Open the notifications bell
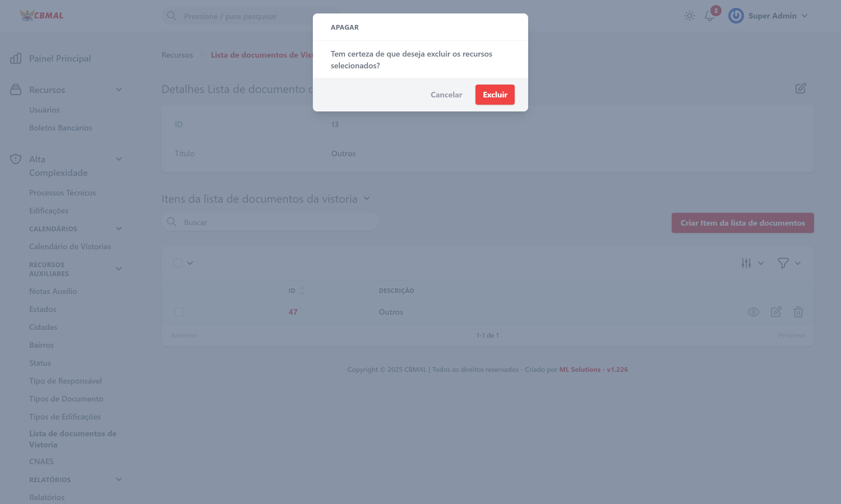The width and height of the screenshot is (841, 504). coord(710,16)
